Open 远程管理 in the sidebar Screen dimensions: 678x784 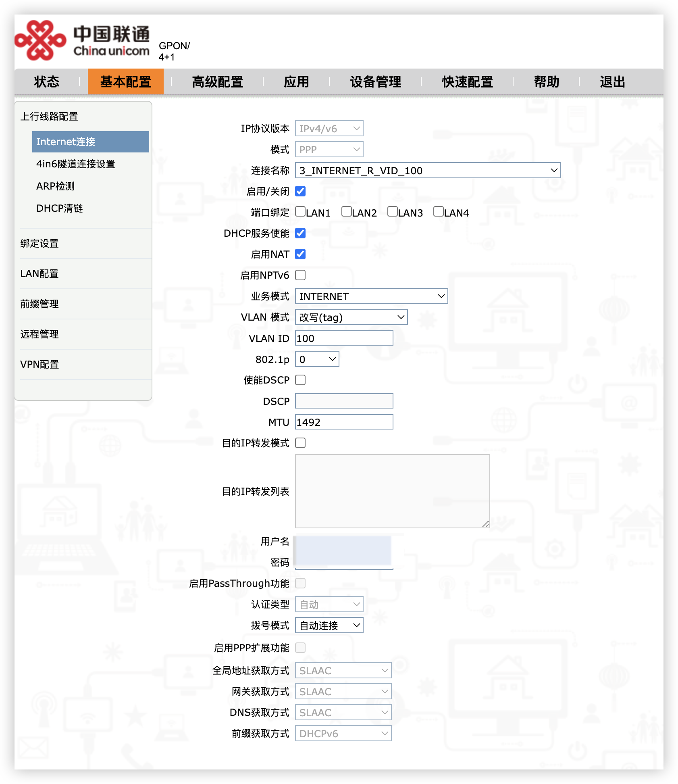pos(40,334)
